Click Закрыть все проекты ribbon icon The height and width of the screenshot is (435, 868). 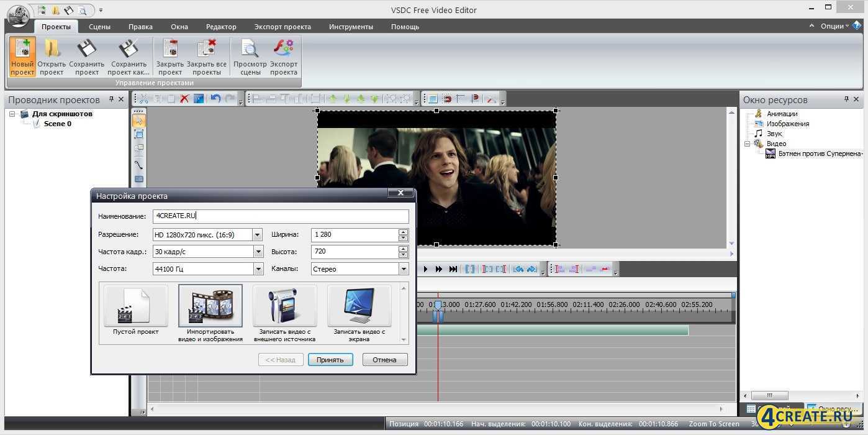[x=206, y=48]
